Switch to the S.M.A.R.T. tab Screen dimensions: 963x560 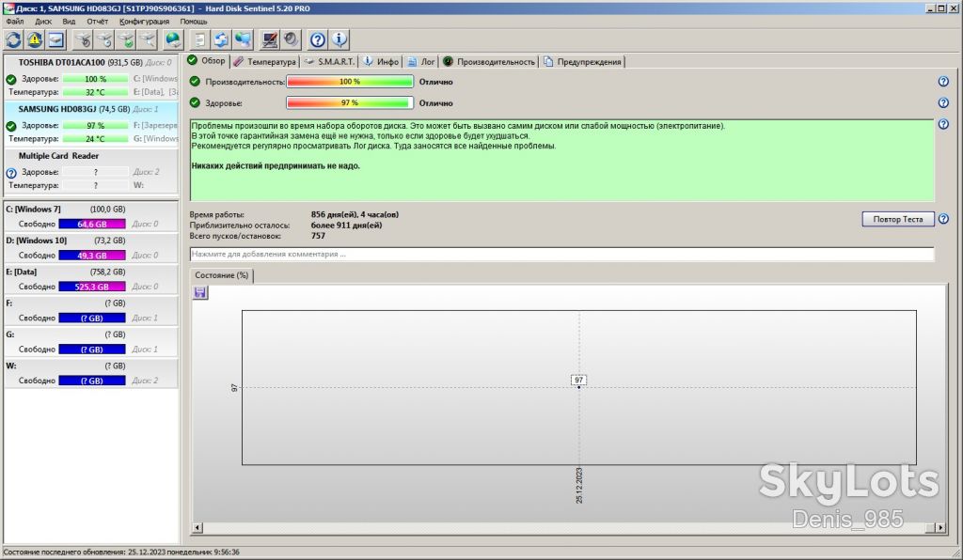click(330, 62)
